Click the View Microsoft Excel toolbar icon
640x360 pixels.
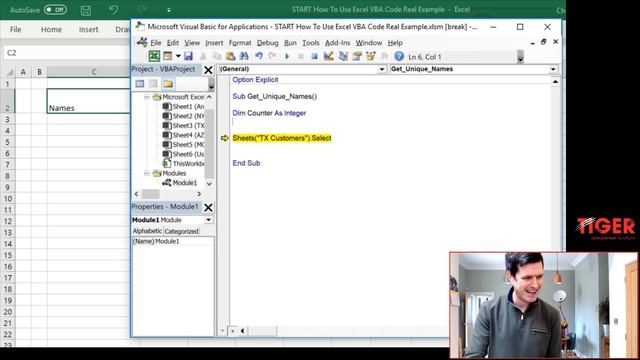(x=154, y=56)
